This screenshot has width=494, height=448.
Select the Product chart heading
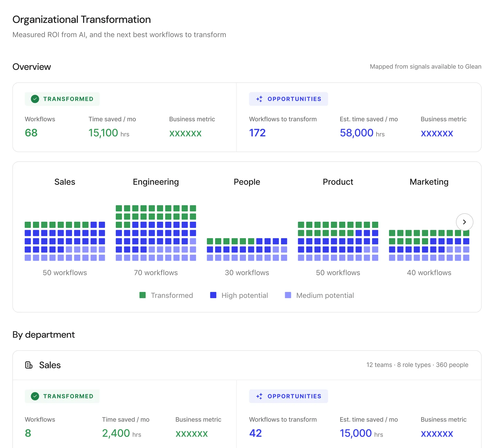(338, 182)
